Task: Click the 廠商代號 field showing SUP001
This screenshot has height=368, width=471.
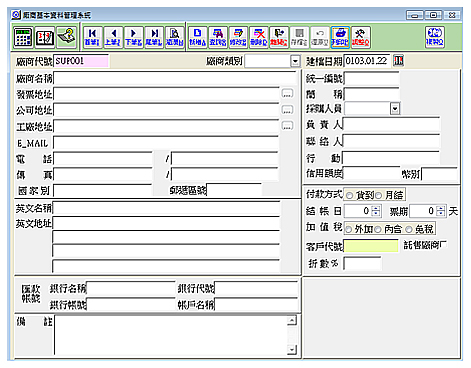Action: (81, 61)
